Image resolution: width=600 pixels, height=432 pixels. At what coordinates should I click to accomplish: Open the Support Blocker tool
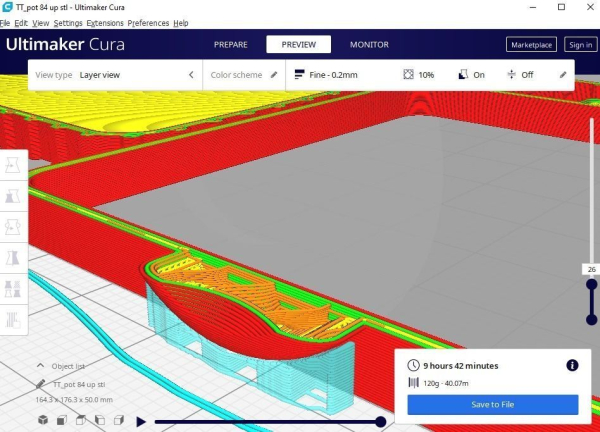click(x=13, y=320)
